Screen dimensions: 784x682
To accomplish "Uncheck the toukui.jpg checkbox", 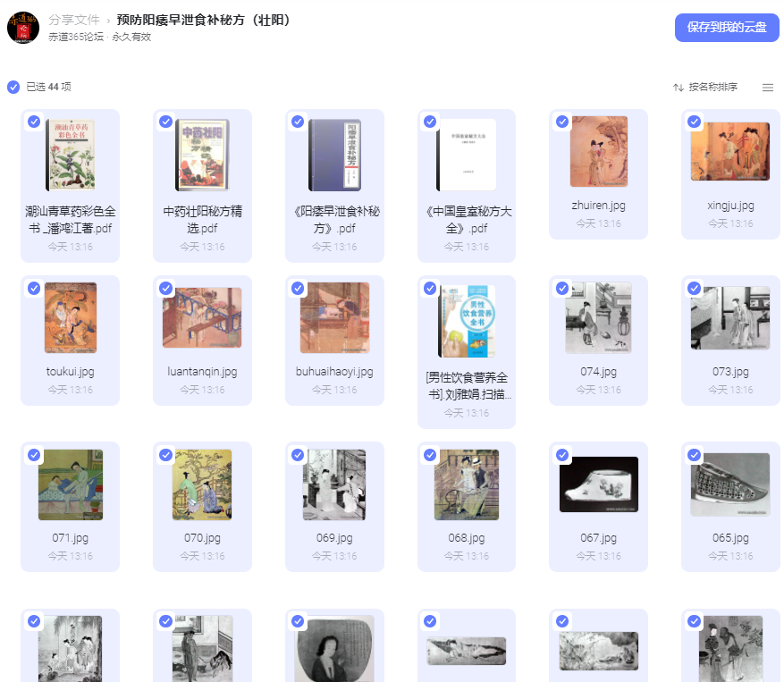I will click(34, 288).
